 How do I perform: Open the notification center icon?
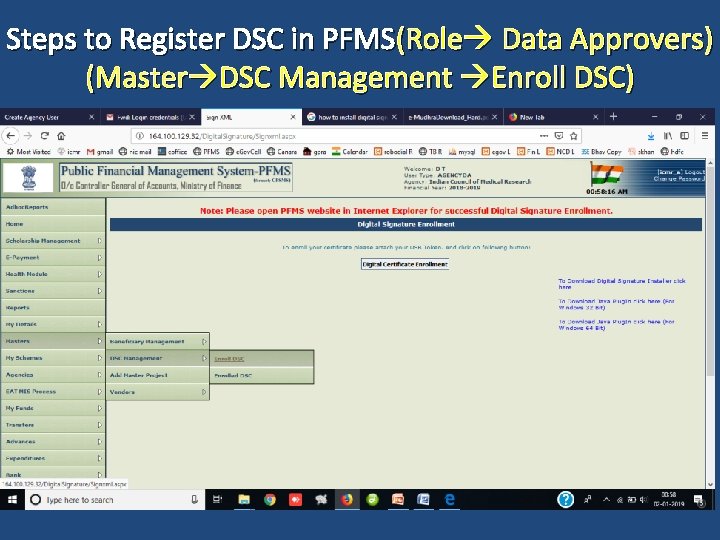[x=699, y=500]
